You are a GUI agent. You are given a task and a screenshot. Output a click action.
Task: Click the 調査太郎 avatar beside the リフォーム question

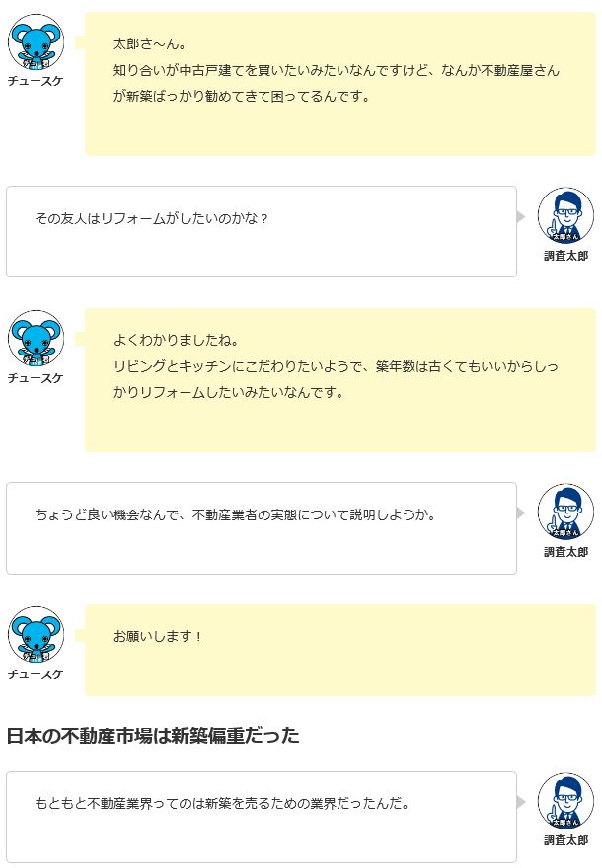(565, 215)
